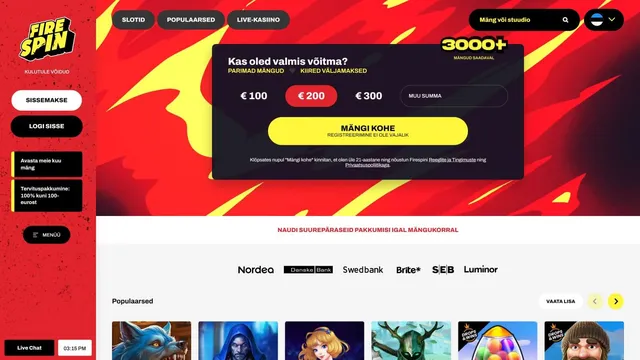Image resolution: width=640 pixels, height=360 pixels.
Task: Click the Estonian flag icon
Action: coord(597,20)
